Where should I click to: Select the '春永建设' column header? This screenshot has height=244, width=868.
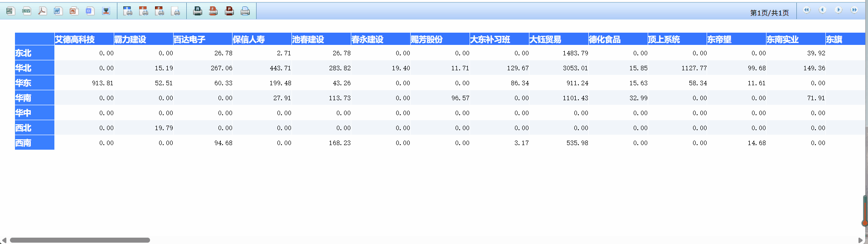click(381, 39)
